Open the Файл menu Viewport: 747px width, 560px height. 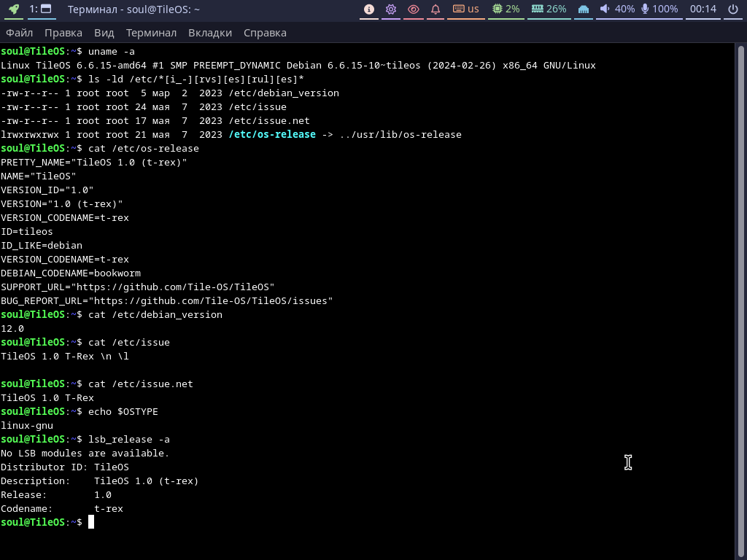click(20, 33)
